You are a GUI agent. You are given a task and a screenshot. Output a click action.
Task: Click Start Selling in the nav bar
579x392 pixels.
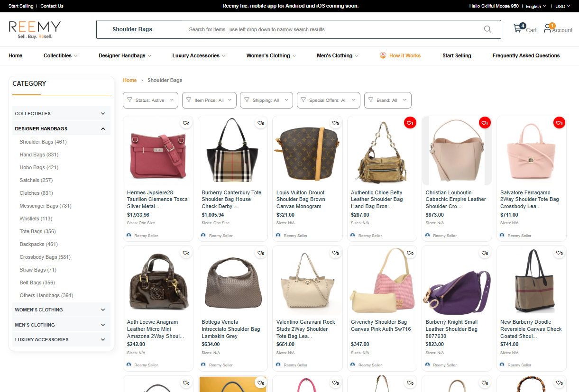pyautogui.click(x=457, y=55)
